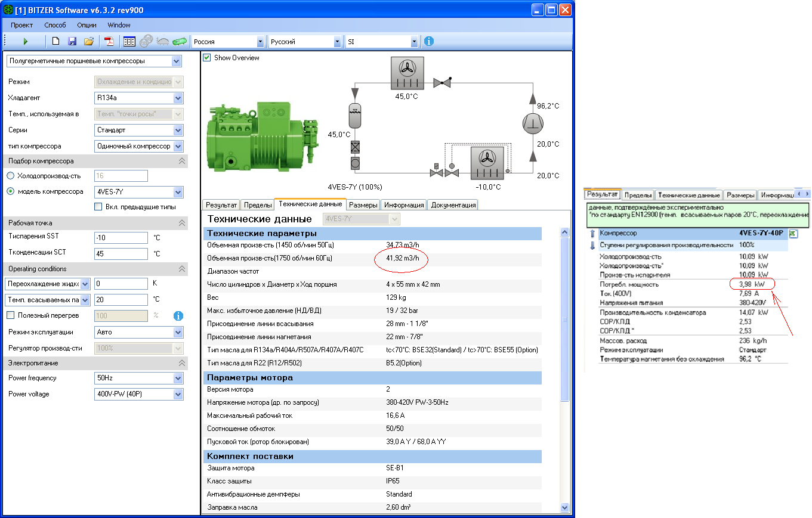The width and height of the screenshot is (812, 518).
Task: Run the calculation with the green play icon
Action: point(25,42)
